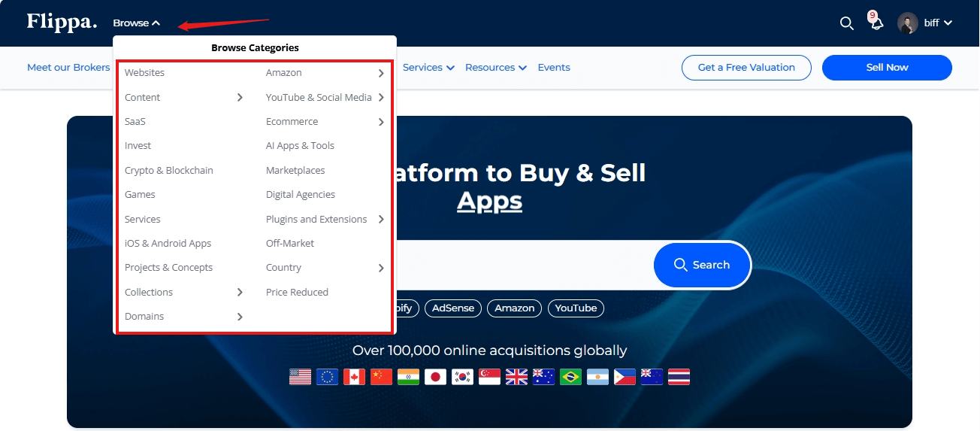
Task: Click the United States flag icon
Action: [300, 377]
